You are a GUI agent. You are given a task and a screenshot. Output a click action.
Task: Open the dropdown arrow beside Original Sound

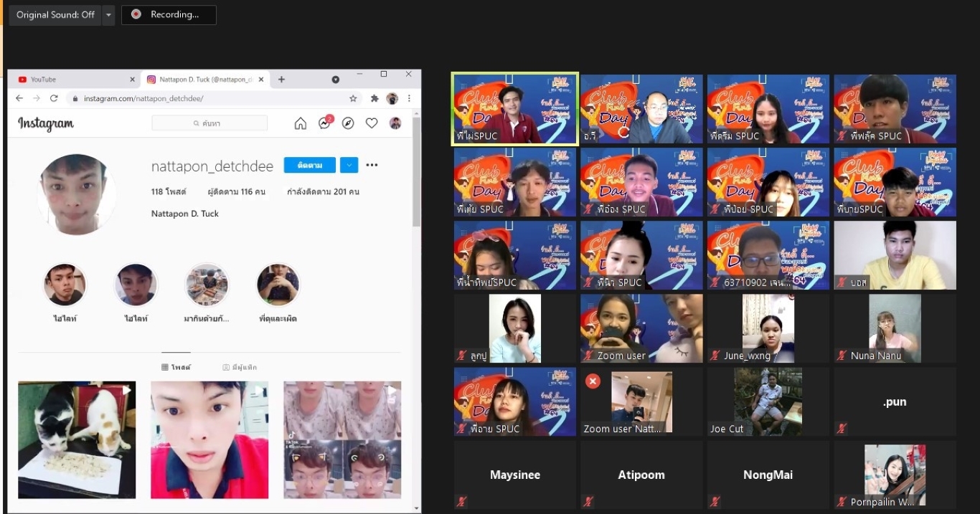tap(108, 14)
